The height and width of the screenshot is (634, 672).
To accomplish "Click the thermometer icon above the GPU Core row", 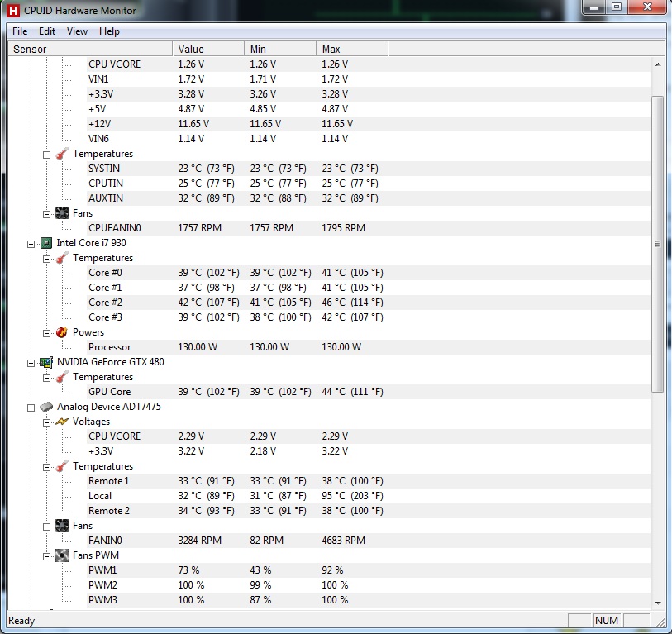I will coord(62,377).
